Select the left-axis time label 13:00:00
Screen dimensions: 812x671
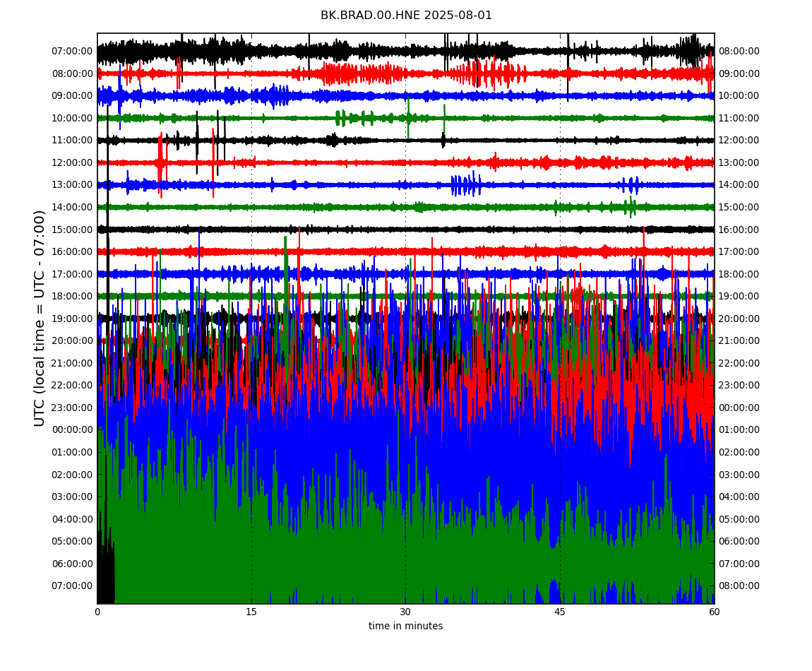point(73,185)
